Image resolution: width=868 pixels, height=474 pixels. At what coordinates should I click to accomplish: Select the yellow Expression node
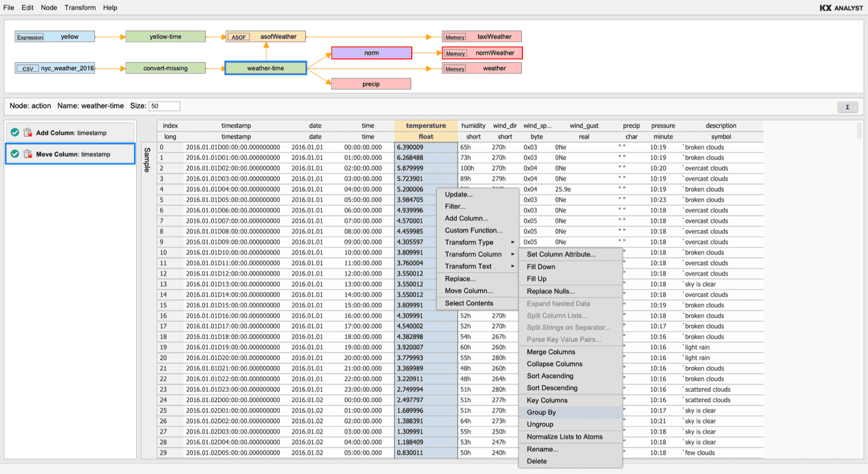click(x=55, y=37)
